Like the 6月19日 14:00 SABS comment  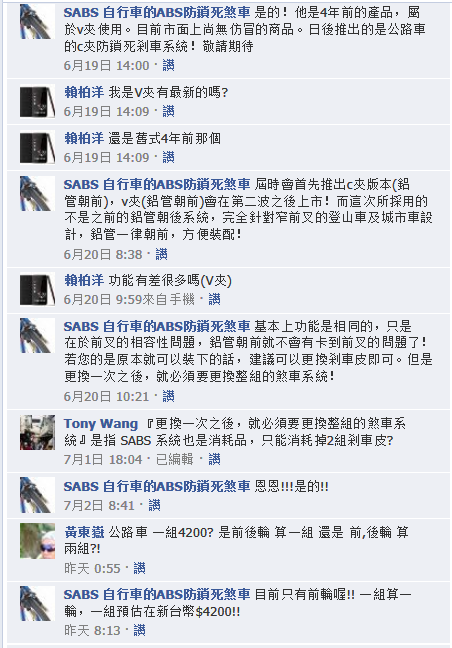[168, 65]
